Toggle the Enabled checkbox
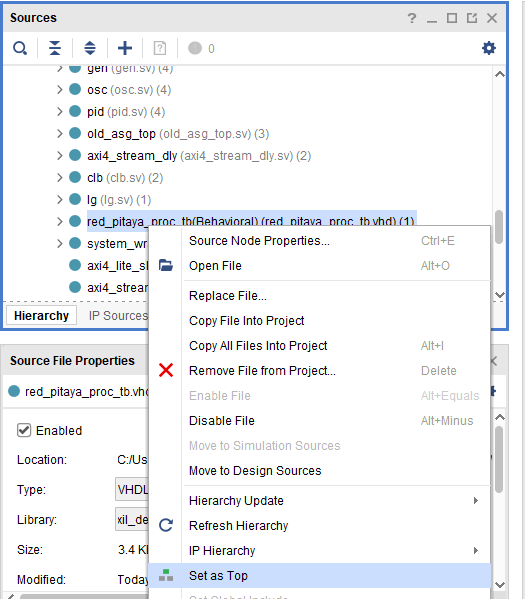The height and width of the screenshot is (604, 525). point(24,430)
